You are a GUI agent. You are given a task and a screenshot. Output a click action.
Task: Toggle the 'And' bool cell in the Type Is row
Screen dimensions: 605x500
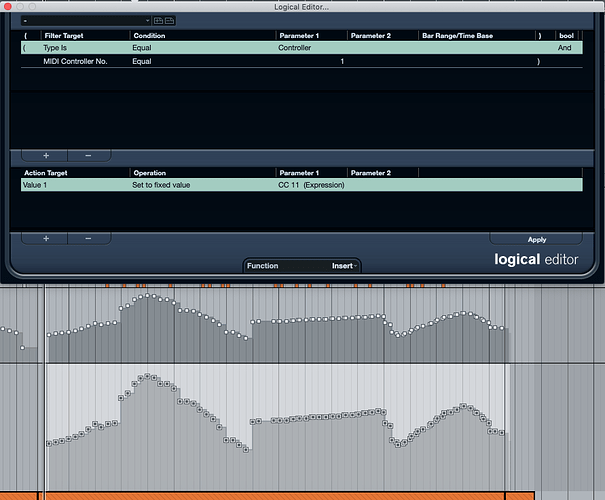[x=564, y=48]
